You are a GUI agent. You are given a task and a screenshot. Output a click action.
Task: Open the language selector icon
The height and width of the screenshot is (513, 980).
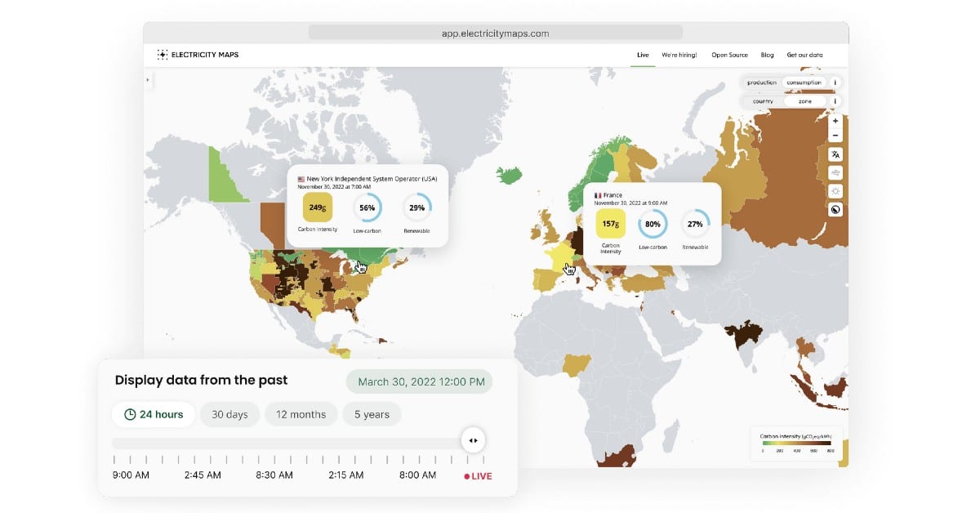(x=835, y=154)
